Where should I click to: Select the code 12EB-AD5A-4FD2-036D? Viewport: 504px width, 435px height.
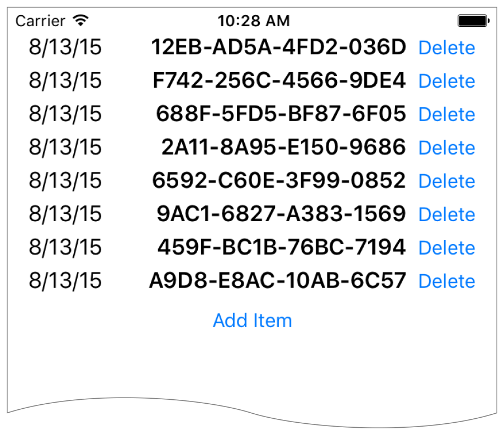click(278, 48)
